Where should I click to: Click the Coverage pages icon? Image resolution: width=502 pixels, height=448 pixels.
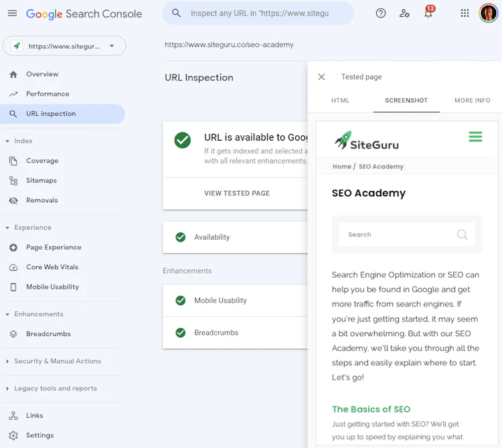tap(13, 161)
